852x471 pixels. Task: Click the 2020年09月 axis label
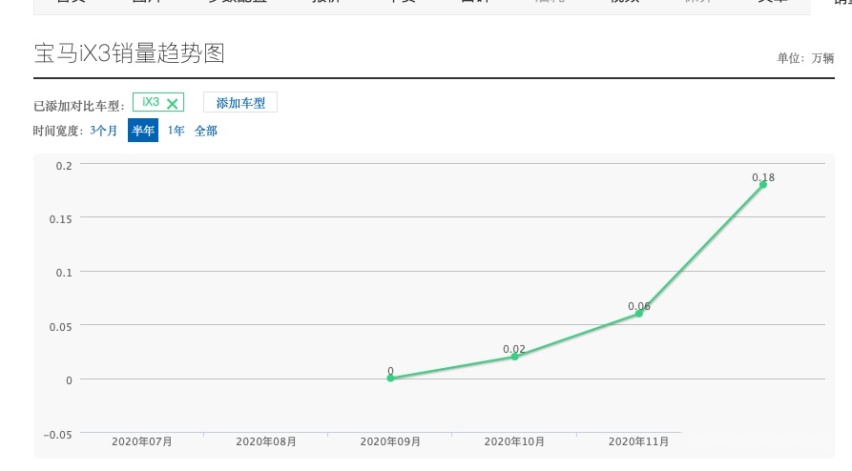[390, 442]
